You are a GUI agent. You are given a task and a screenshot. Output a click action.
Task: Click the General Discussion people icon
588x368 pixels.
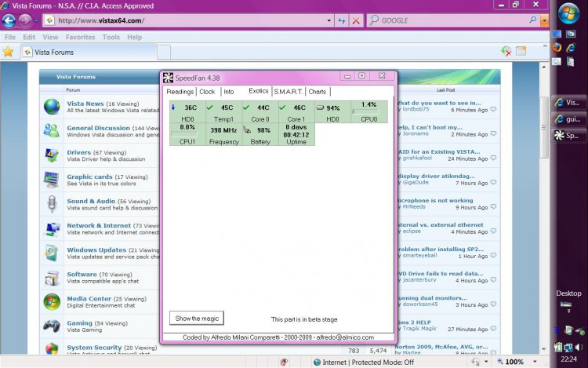52,130
